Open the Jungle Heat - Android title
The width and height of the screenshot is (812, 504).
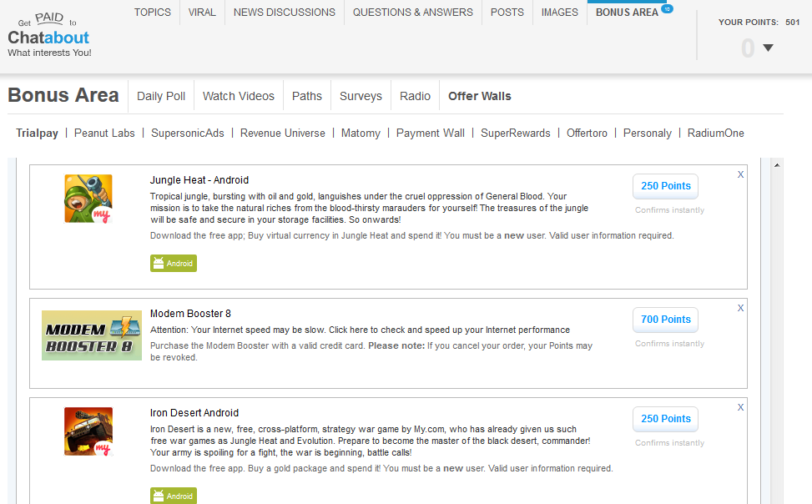199,179
